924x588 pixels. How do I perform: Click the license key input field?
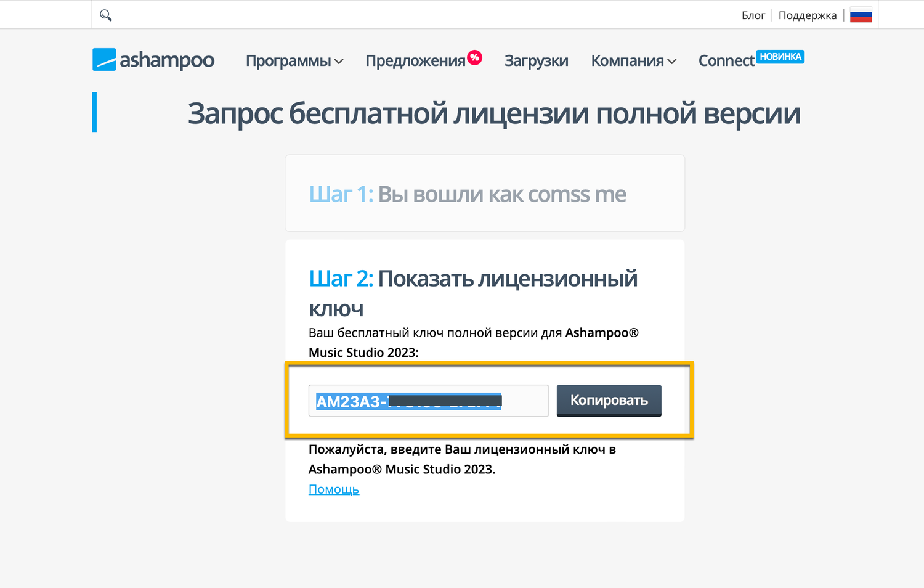tap(429, 401)
